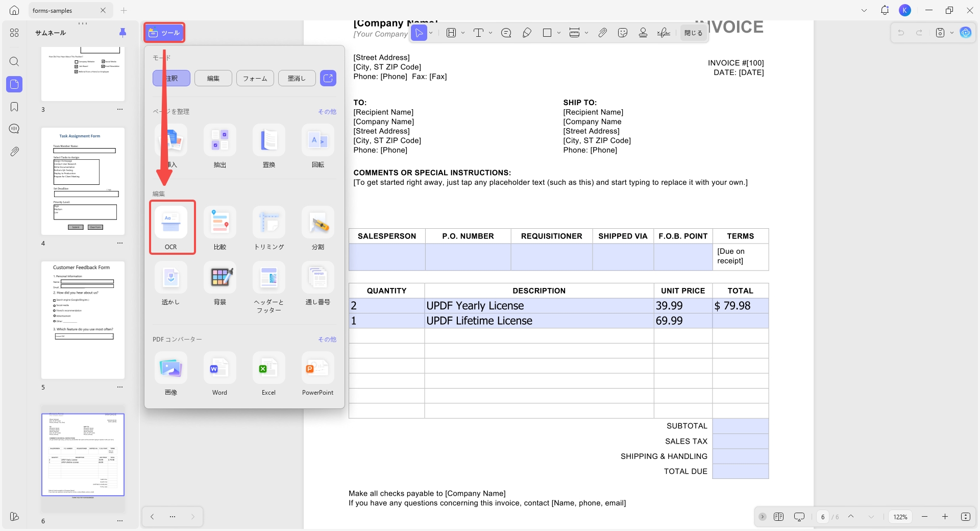Open the トリミング crop tool
Screen dimensions: 980x531
(x=269, y=227)
